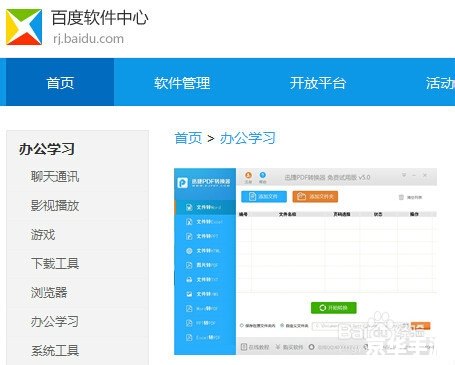Switch to the 软件管理 navigation tab
This screenshot has height=365, width=455.
182,83
